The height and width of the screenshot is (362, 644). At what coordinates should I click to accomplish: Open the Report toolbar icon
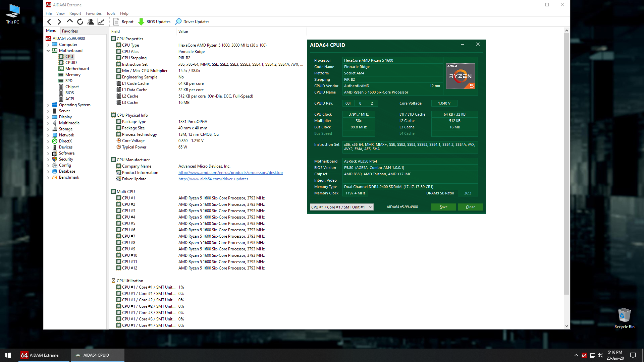(x=116, y=22)
